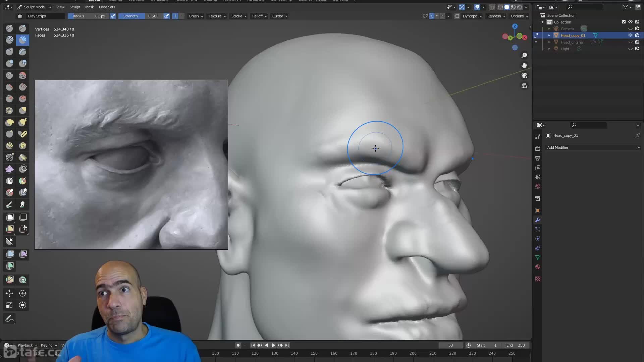
Task: Open the Sculpt menu
Action: tap(75, 7)
